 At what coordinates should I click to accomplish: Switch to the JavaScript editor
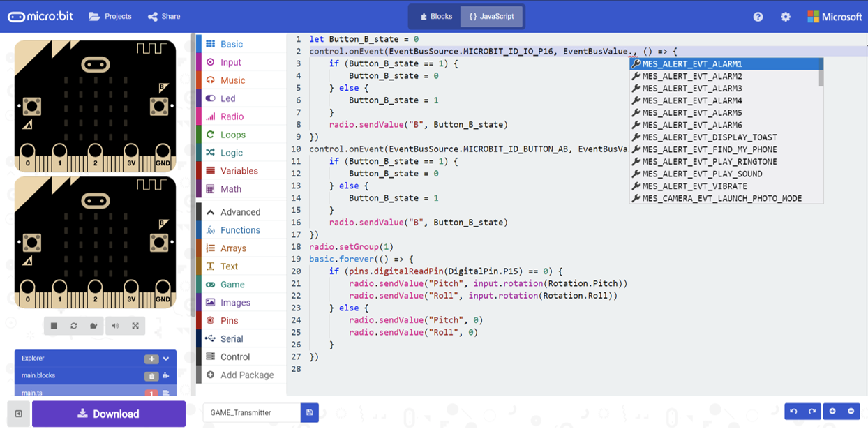(x=491, y=17)
